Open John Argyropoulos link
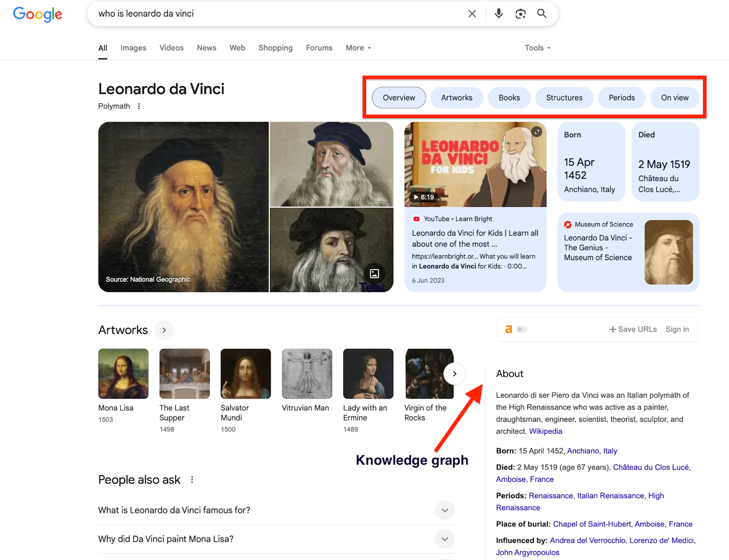729x560 pixels. pyautogui.click(x=527, y=552)
